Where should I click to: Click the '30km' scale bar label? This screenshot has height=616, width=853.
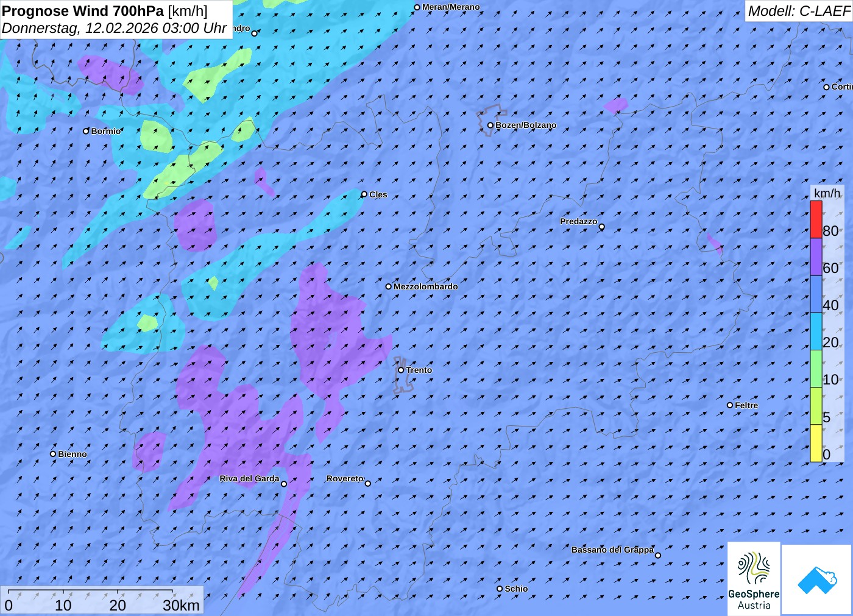[x=181, y=605]
